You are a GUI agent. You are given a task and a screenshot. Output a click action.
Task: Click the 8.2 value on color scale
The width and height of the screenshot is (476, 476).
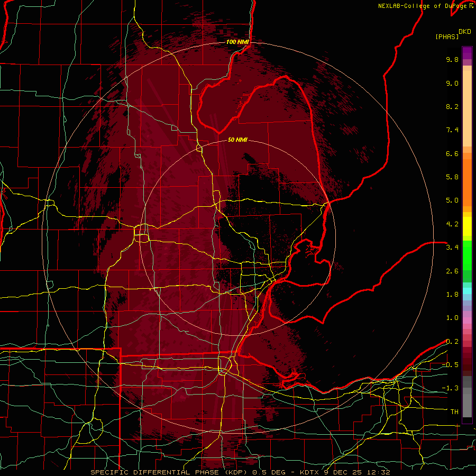pyautogui.click(x=452, y=106)
